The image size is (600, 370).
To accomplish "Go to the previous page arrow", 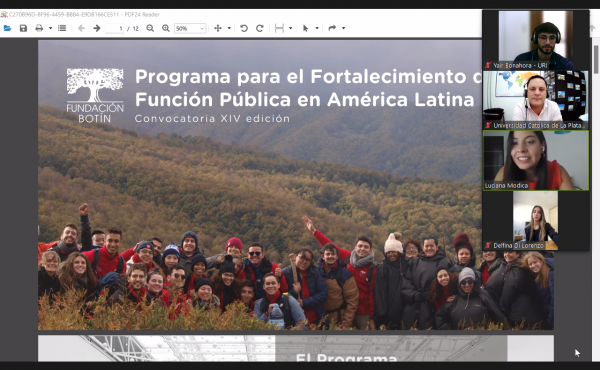I will tap(81, 28).
